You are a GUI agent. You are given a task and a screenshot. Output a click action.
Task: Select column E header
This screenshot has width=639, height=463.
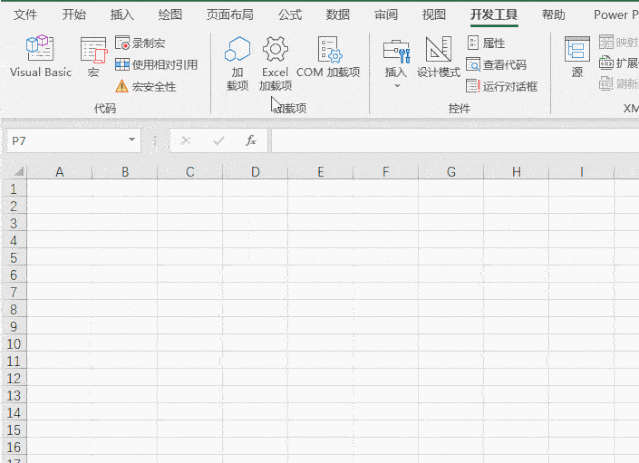click(x=321, y=172)
